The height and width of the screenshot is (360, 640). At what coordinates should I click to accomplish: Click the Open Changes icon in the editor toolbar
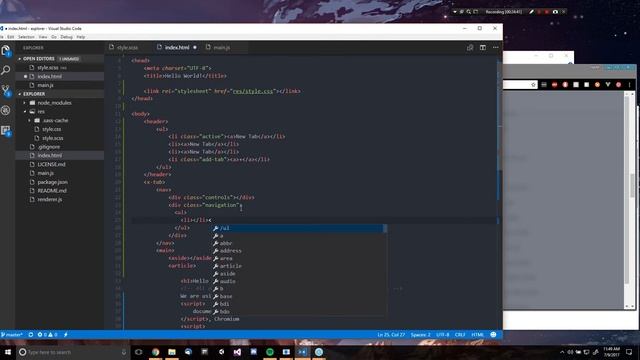coord(470,48)
